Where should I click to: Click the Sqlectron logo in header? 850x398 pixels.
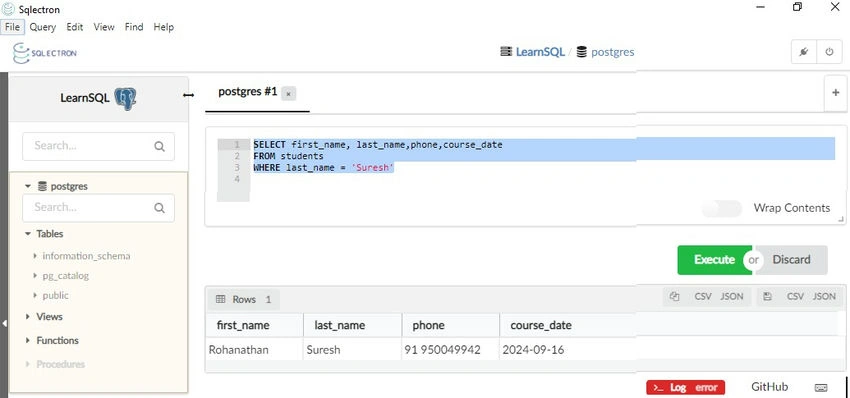click(x=44, y=53)
